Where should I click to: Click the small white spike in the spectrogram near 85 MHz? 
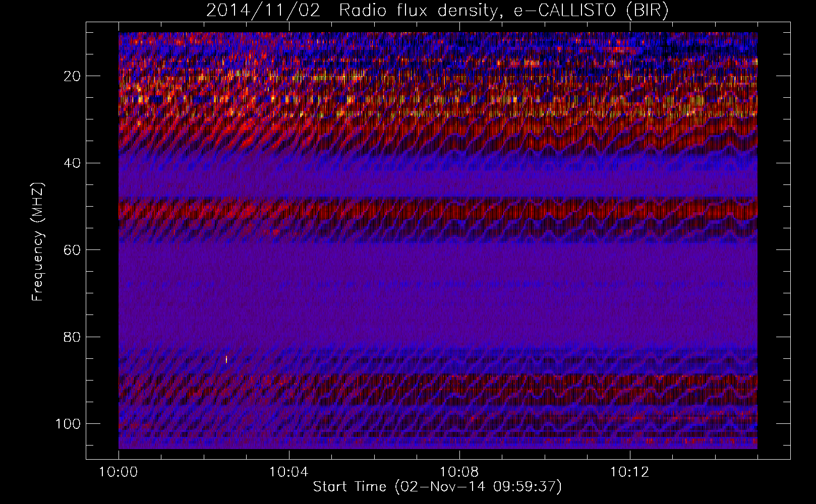(226, 359)
